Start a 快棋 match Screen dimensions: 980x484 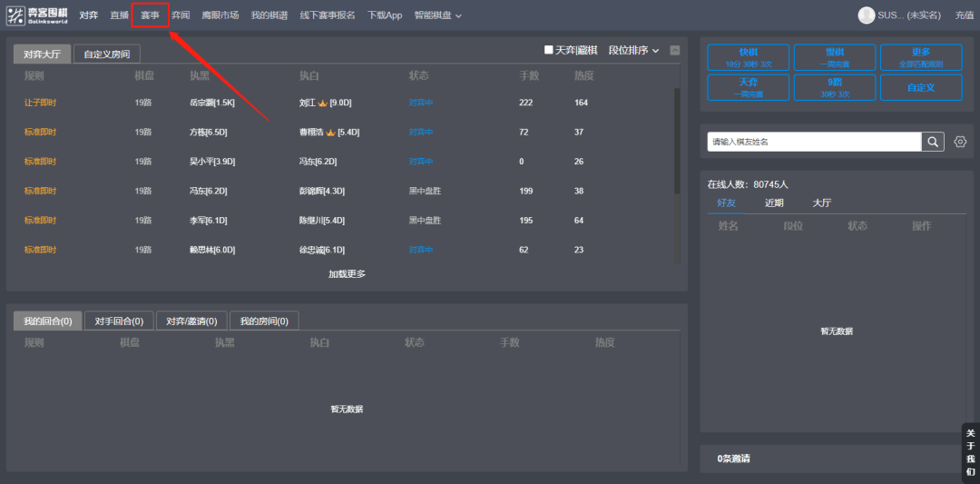[x=748, y=57]
